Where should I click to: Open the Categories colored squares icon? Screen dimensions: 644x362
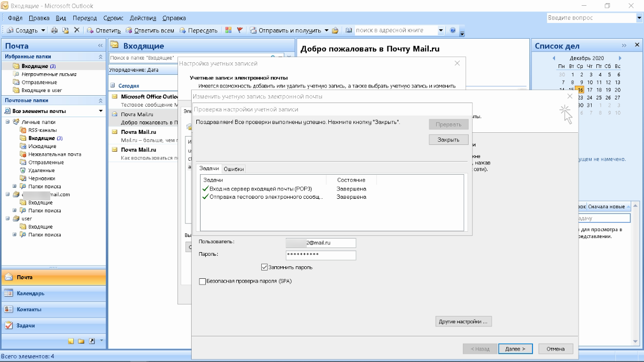[229, 30]
